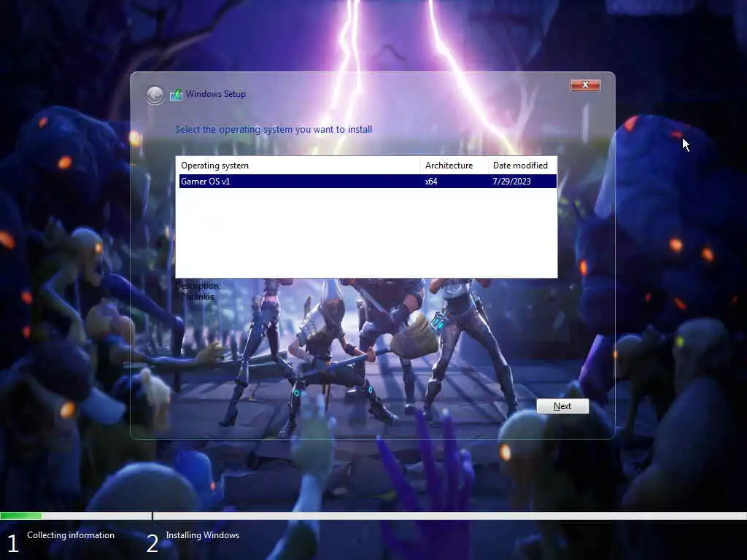Click the Collecting information step label
Viewport: 747px width, 560px height.
point(71,535)
